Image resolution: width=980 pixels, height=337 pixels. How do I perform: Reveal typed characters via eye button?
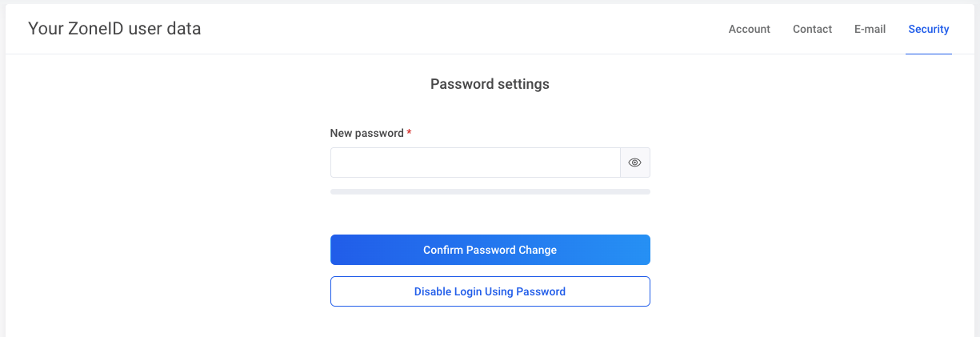(635, 162)
